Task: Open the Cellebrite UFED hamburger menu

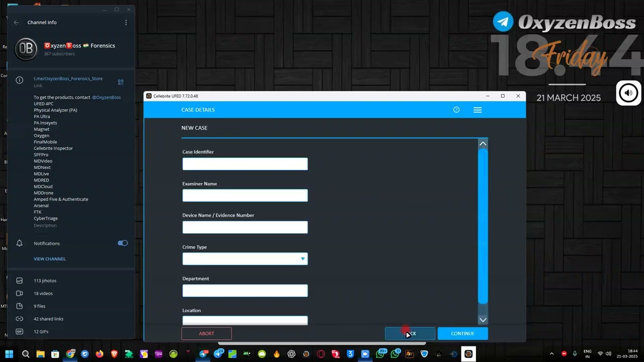Action: [477, 110]
